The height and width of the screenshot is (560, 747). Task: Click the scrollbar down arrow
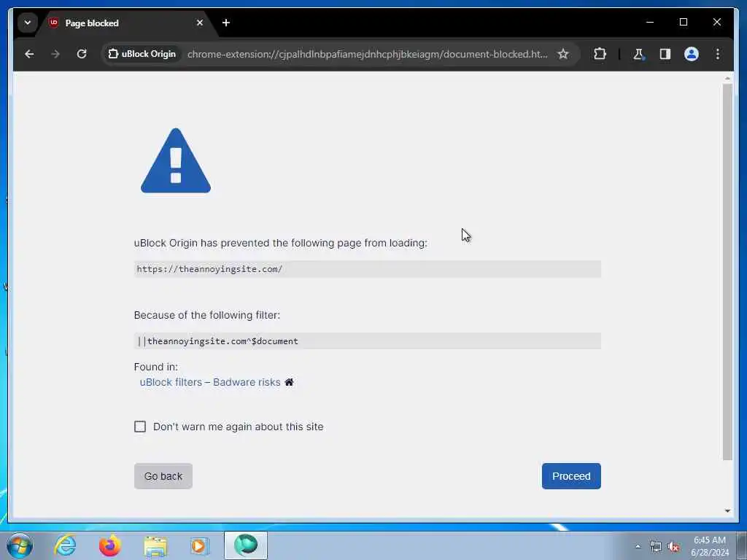click(727, 511)
